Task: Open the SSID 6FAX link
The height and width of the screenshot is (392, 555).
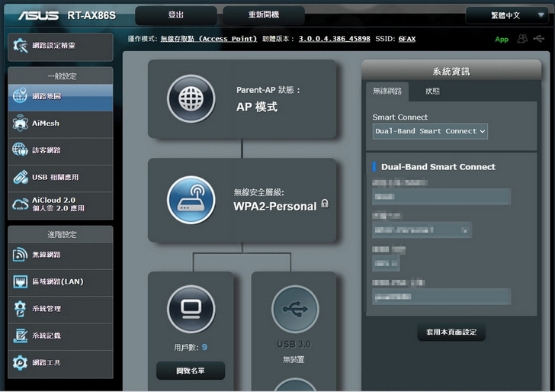Action: click(x=407, y=39)
